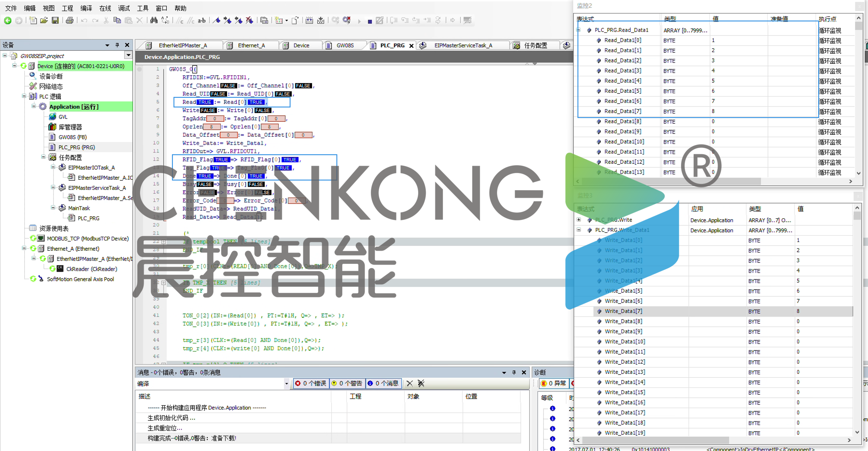
Task: Click the red-crossed clear bookmarks icon
Action: click(x=249, y=21)
